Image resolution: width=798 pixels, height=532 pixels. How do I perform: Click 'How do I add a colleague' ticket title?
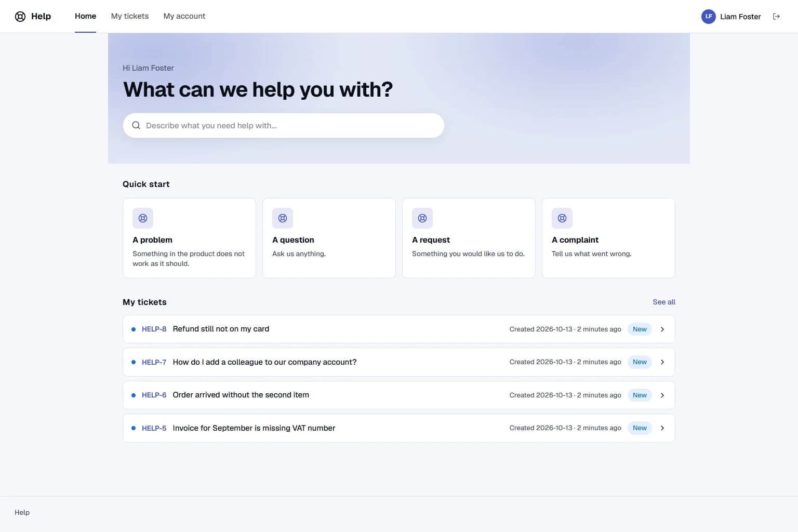(x=264, y=362)
